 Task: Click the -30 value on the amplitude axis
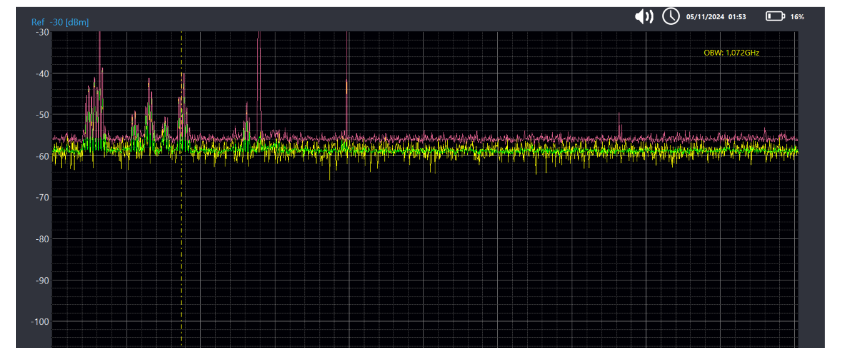pyautogui.click(x=42, y=32)
